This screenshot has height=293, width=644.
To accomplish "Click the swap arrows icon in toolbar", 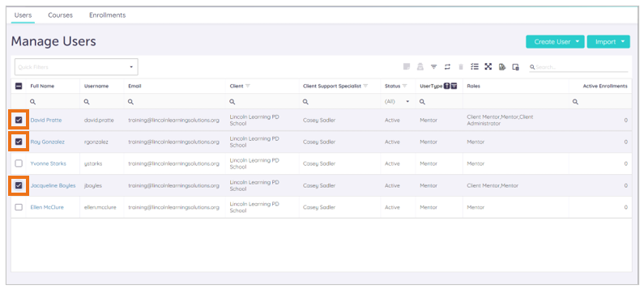I will [447, 67].
